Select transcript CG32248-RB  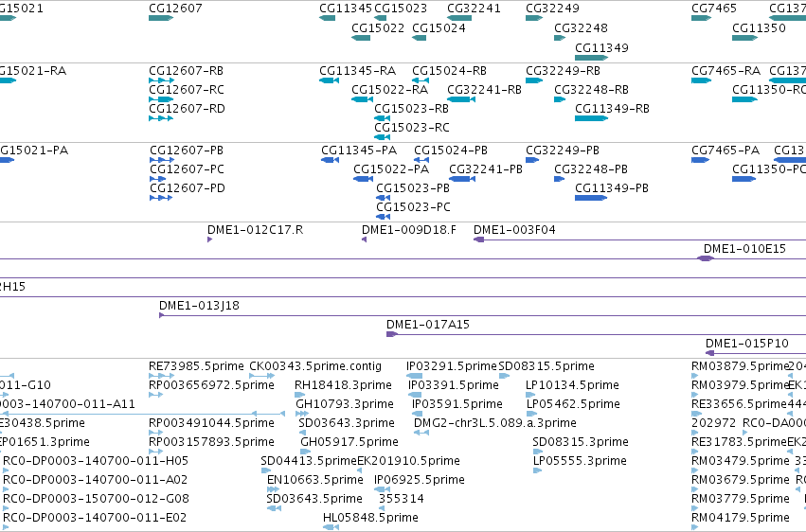(x=591, y=89)
